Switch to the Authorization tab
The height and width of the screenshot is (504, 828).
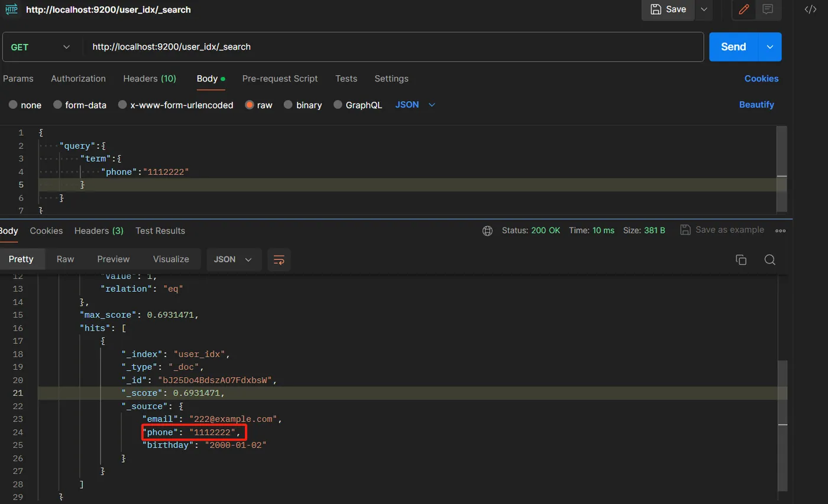[78, 79]
